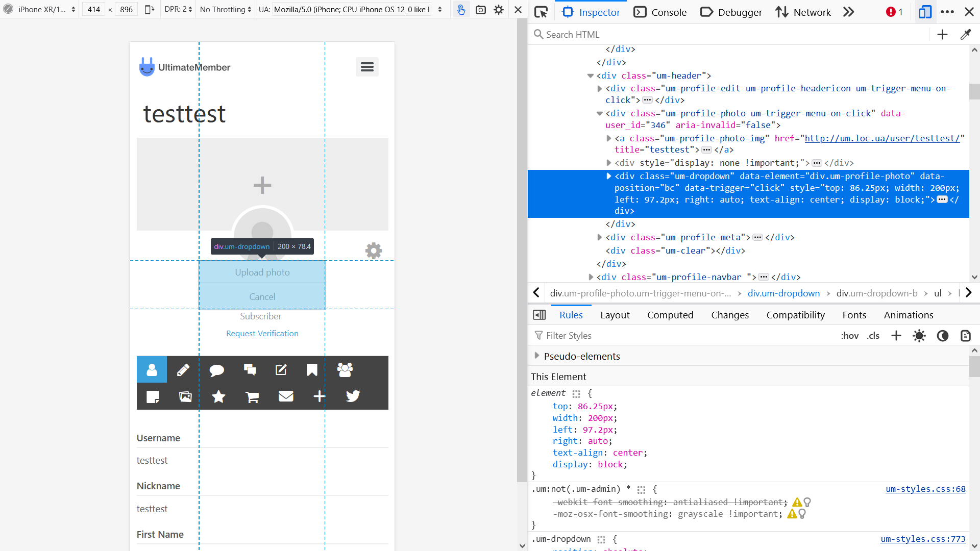Toggle print media simulation
The width and height of the screenshot is (980, 551).
(x=965, y=336)
